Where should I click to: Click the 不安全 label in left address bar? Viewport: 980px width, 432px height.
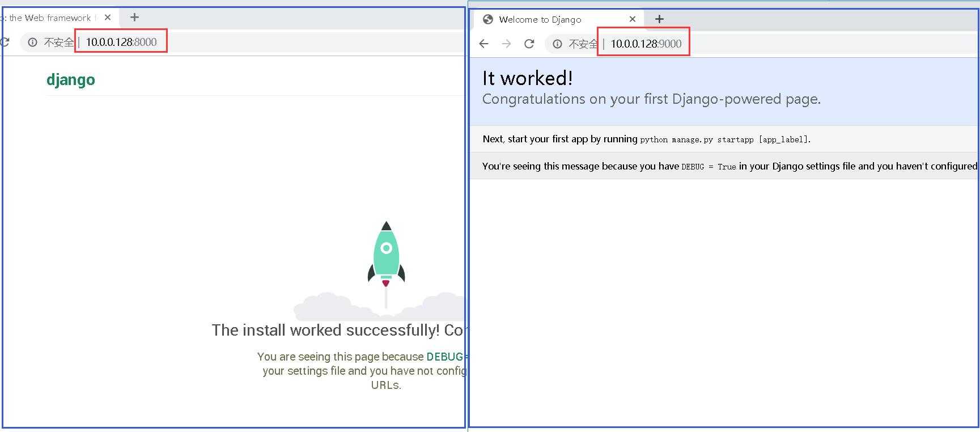pos(59,42)
